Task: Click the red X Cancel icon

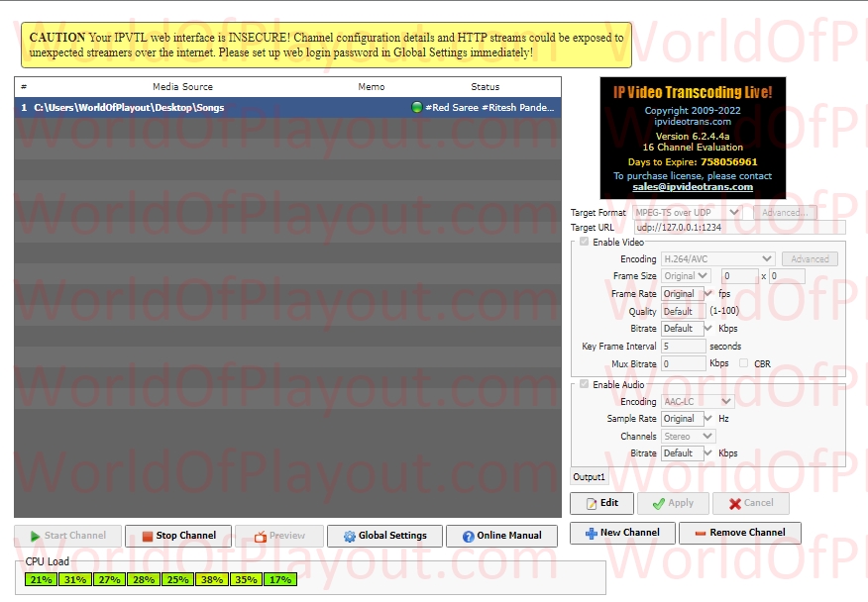Action: click(735, 504)
